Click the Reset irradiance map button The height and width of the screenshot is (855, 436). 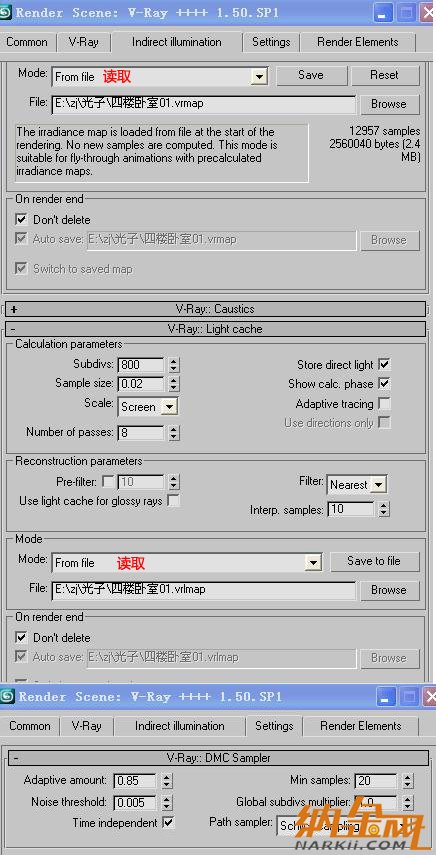point(385,75)
